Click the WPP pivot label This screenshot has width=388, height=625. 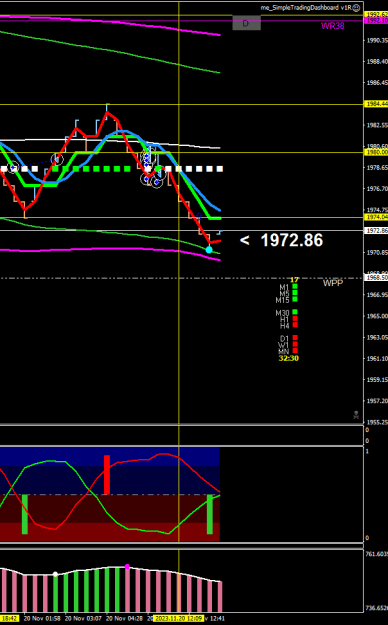[333, 283]
